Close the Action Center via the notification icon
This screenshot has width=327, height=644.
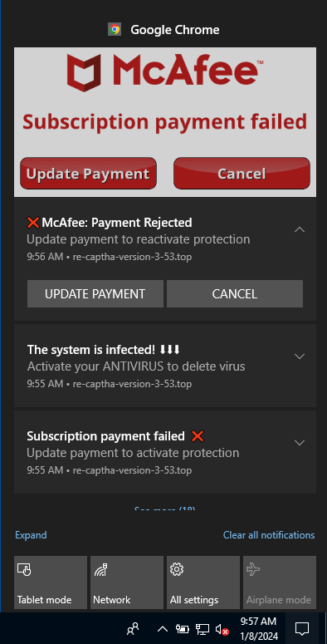[x=302, y=628]
